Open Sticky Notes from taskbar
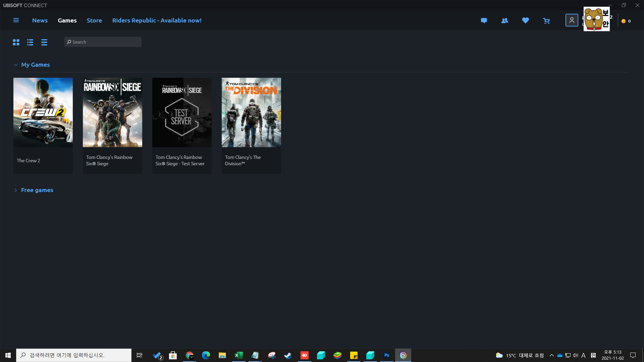The image size is (644, 362). 354,355
